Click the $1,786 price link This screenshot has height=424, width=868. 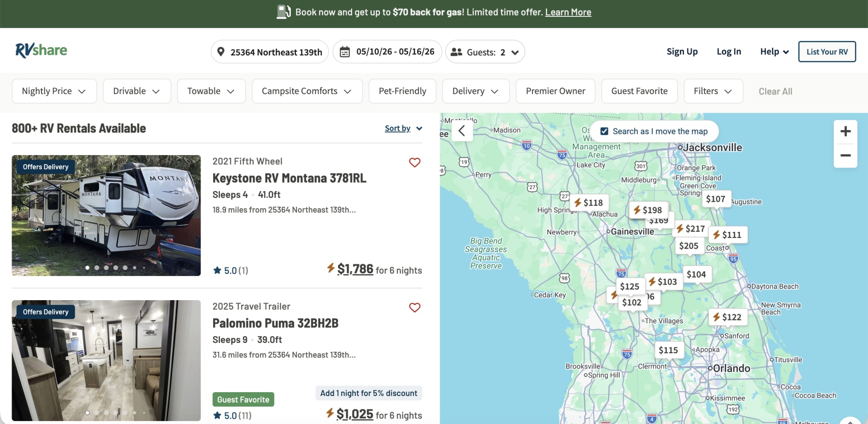355,269
